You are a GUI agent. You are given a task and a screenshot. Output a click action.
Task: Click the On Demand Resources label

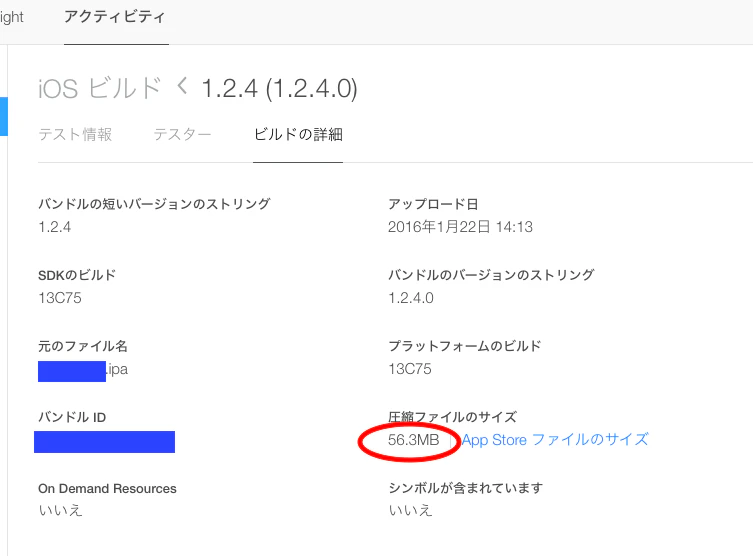[x=107, y=488]
